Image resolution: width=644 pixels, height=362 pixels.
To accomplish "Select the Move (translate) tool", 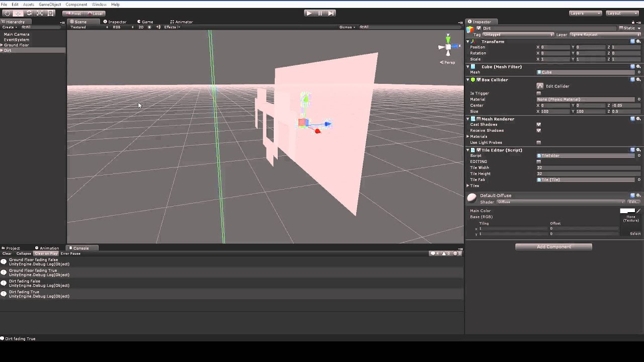I will [x=18, y=13].
